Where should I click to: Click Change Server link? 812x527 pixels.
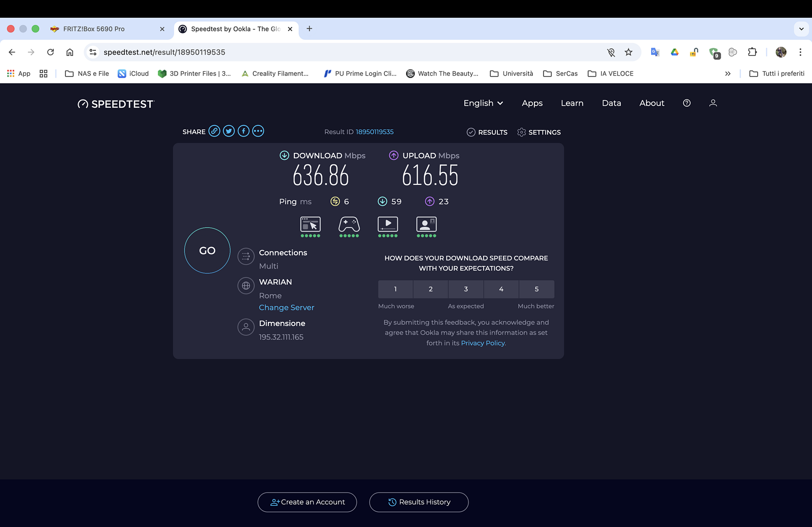(287, 308)
